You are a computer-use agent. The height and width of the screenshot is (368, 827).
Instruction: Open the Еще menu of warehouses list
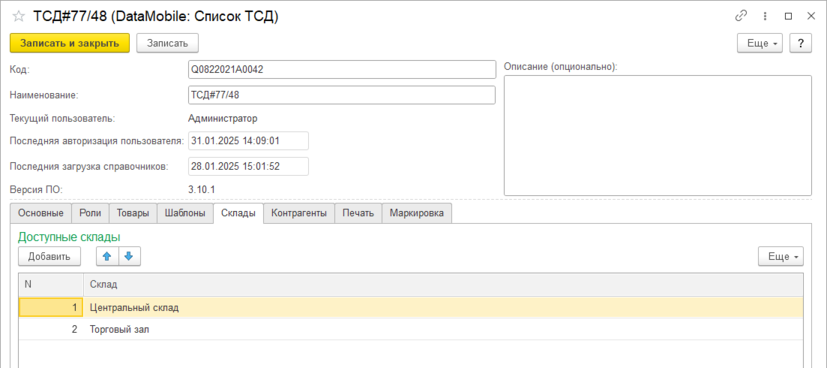pos(781,257)
